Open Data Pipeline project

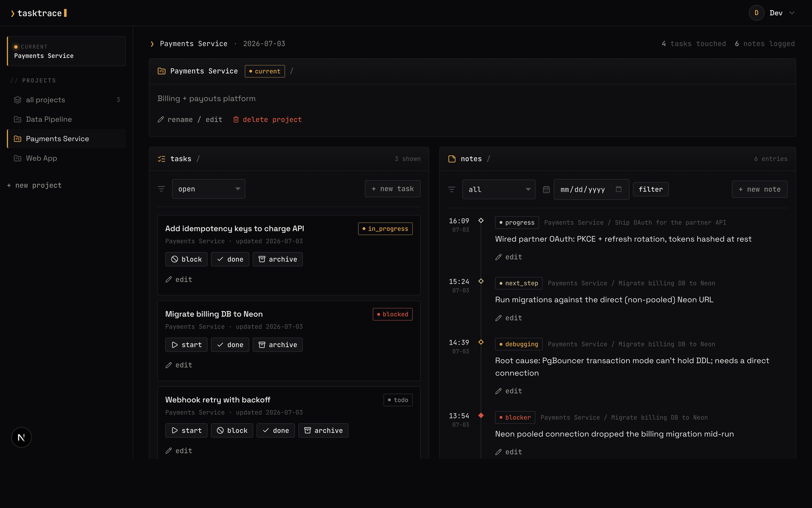(66, 119)
